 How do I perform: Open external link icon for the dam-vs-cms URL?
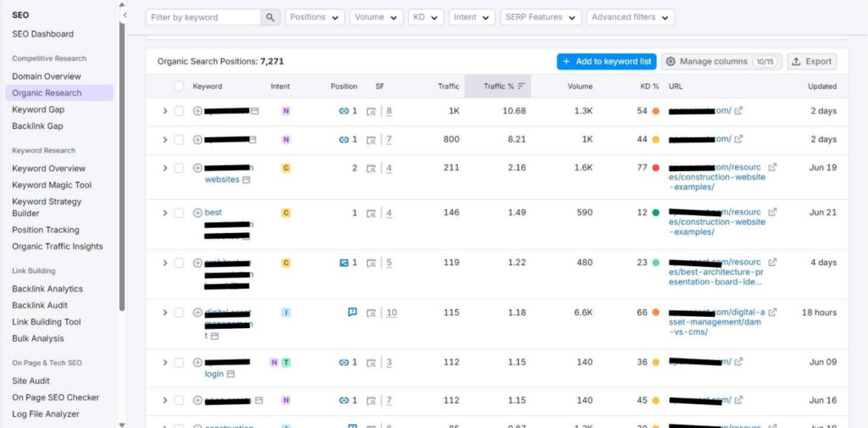(x=772, y=312)
